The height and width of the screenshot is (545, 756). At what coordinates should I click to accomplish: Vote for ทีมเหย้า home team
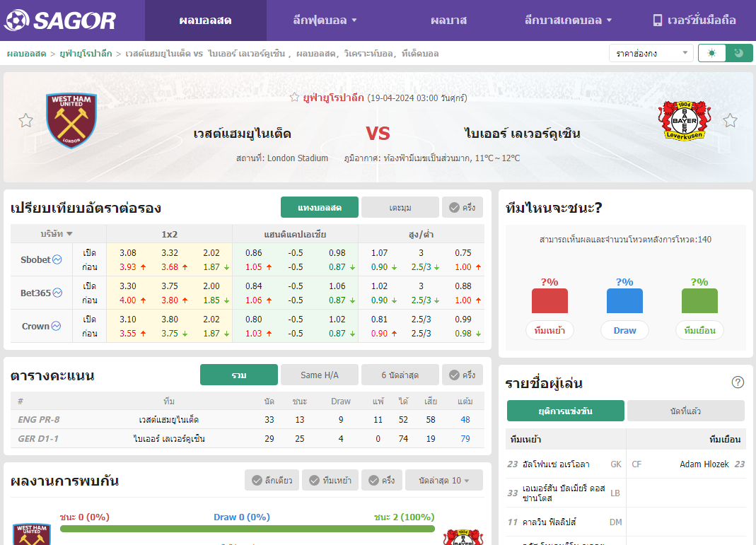[549, 330]
